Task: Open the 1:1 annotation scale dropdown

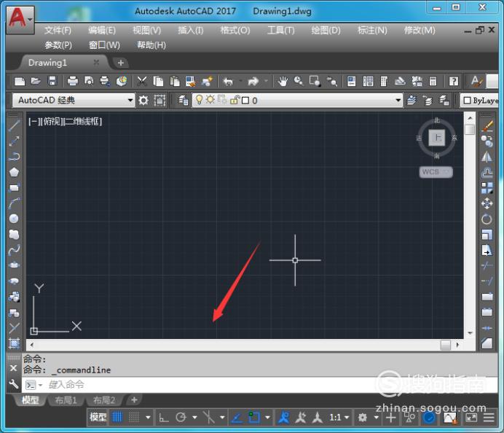Action: 339,418
